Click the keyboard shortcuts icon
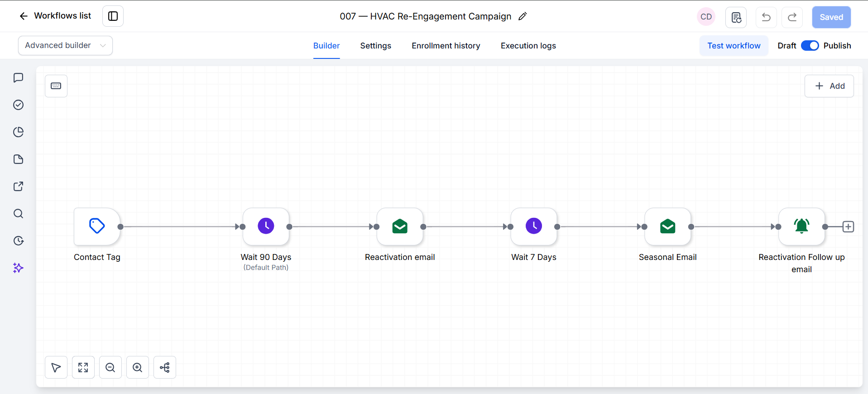The width and height of the screenshot is (868, 394). click(x=56, y=86)
